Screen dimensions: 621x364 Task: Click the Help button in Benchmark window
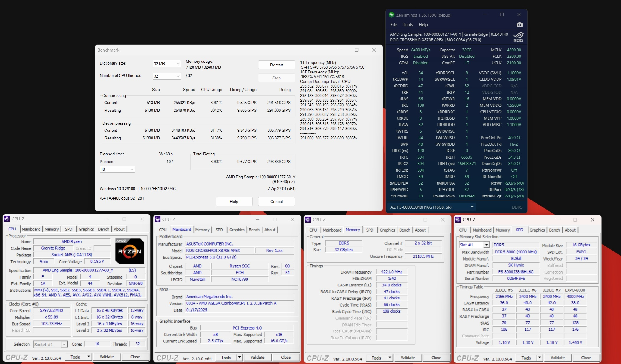point(234,202)
